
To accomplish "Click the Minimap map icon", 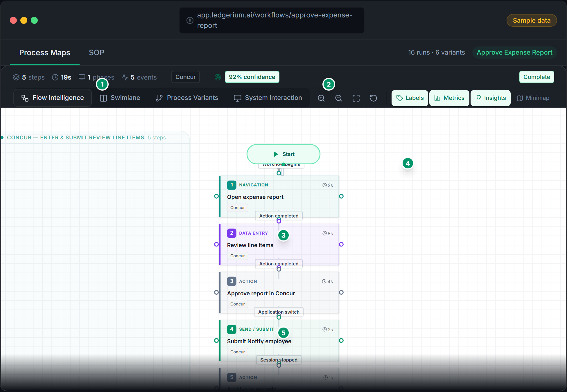I will click(x=520, y=98).
